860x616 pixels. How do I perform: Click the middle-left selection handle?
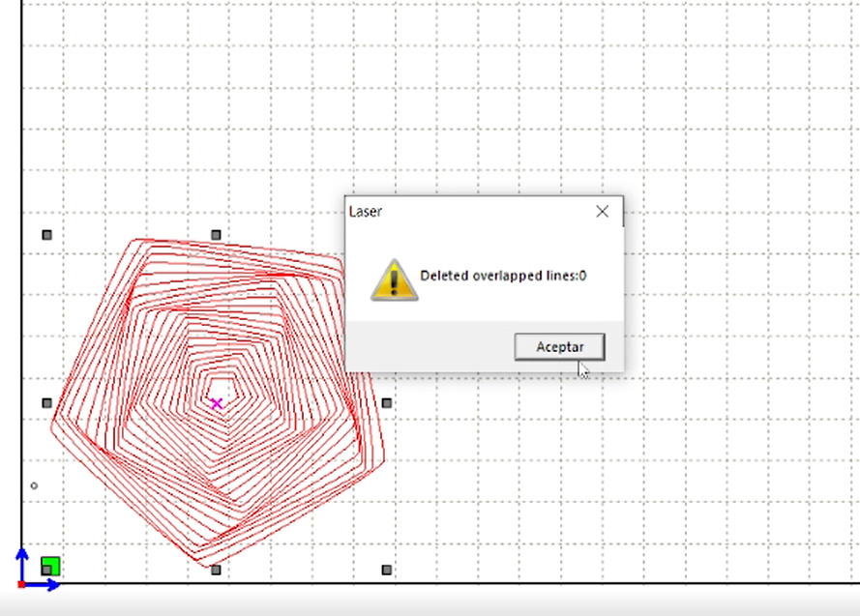click(46, 402)
